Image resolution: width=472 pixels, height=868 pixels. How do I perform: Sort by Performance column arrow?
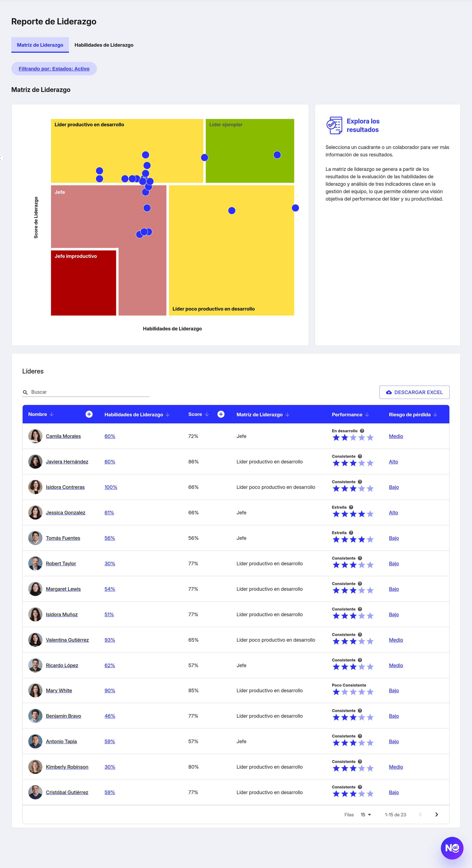coord(367,414)
